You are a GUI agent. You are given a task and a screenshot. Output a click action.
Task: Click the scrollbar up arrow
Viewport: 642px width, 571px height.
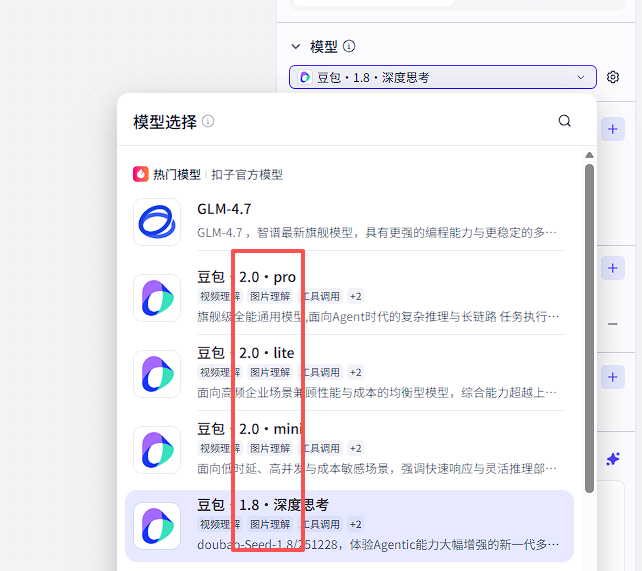589,155
